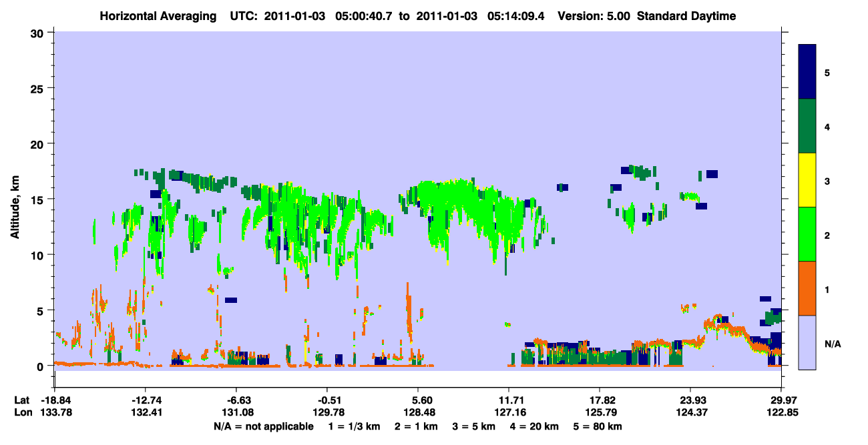Click longitude value 128.48
This screenshot has height=445, width=868.
click(418, 412)
